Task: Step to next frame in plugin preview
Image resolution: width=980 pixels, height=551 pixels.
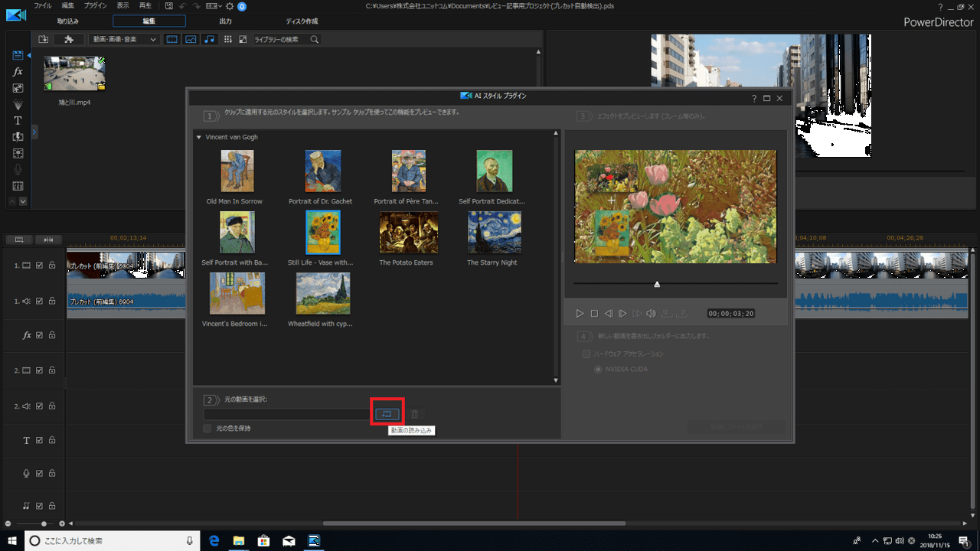Action: [622, 313]
